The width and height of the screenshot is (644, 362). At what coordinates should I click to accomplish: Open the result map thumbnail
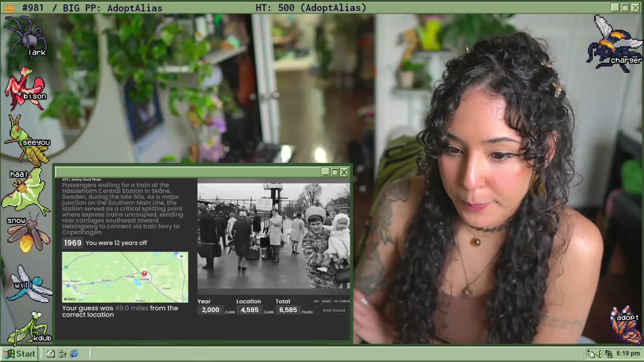pyautogui.click(x=125, y=277)
